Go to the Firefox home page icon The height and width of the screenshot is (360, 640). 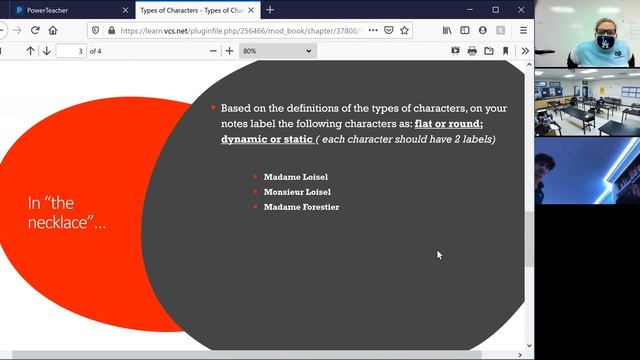[x=53, y=30]
